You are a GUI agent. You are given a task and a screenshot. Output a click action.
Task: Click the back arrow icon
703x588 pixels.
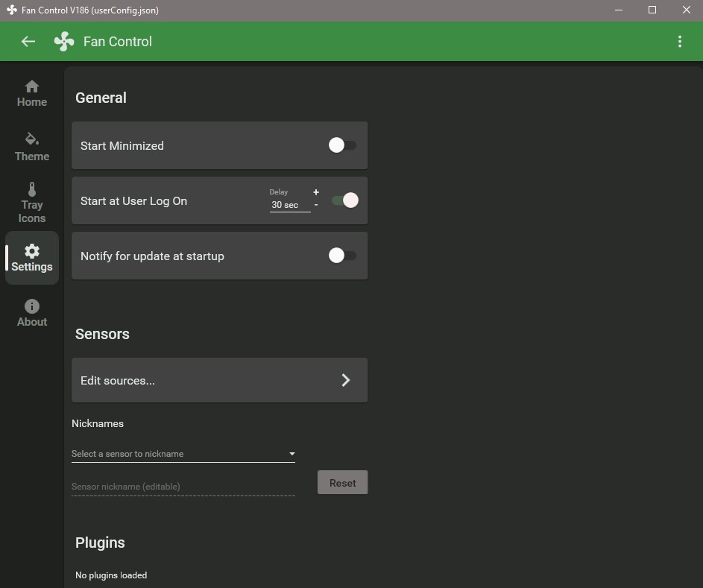tap(28, 42)
